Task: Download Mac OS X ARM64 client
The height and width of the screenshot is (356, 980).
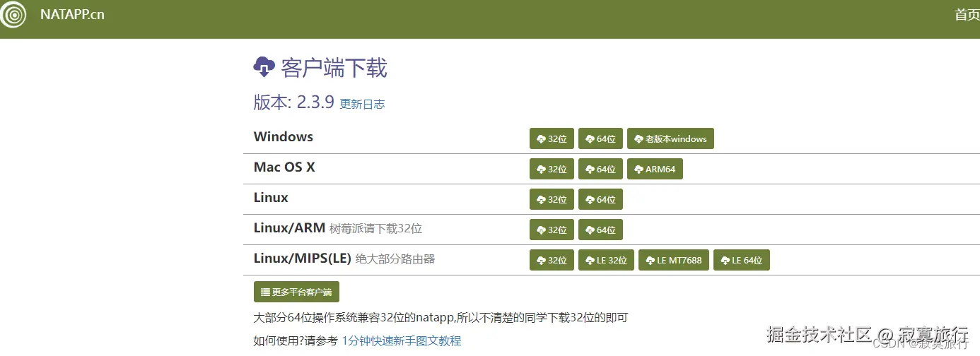Action: (655, 169)
